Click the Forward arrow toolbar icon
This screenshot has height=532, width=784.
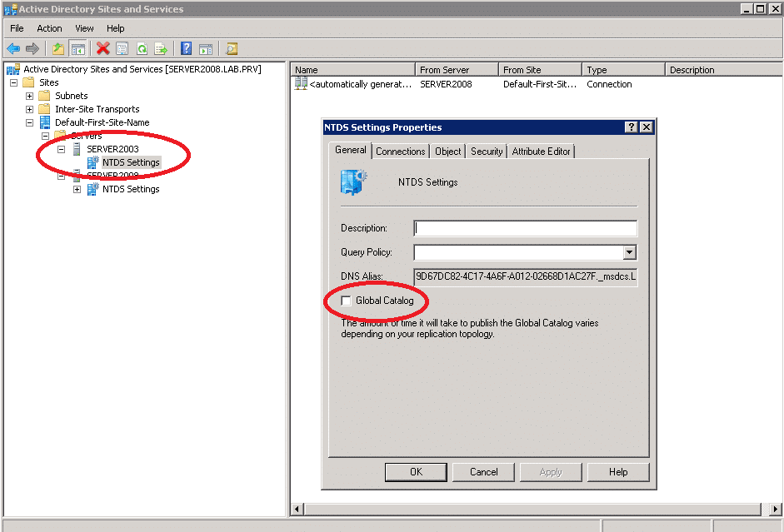32,48
